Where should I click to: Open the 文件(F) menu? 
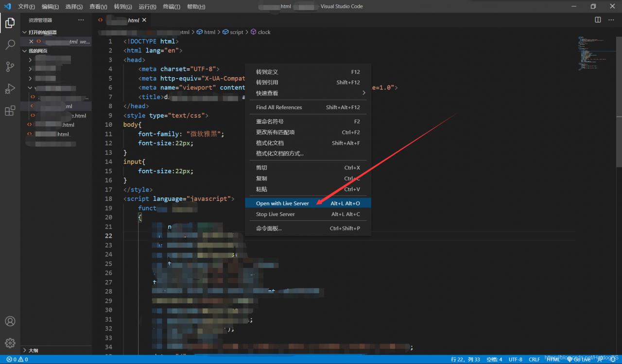point(26,6)
